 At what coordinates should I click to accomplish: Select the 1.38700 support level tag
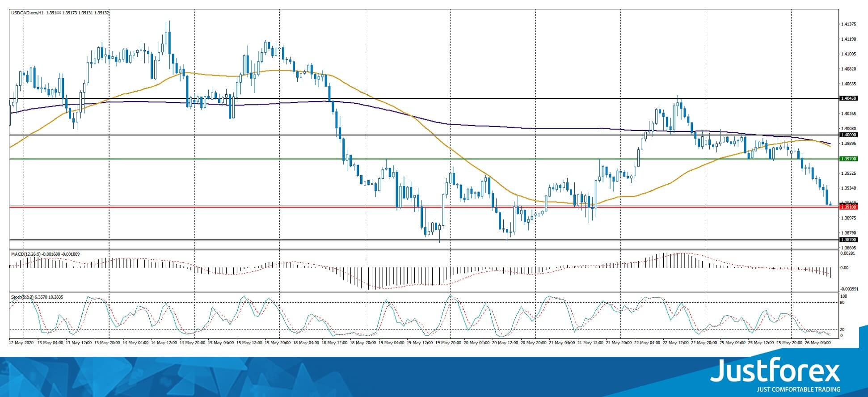click(848, 240)
